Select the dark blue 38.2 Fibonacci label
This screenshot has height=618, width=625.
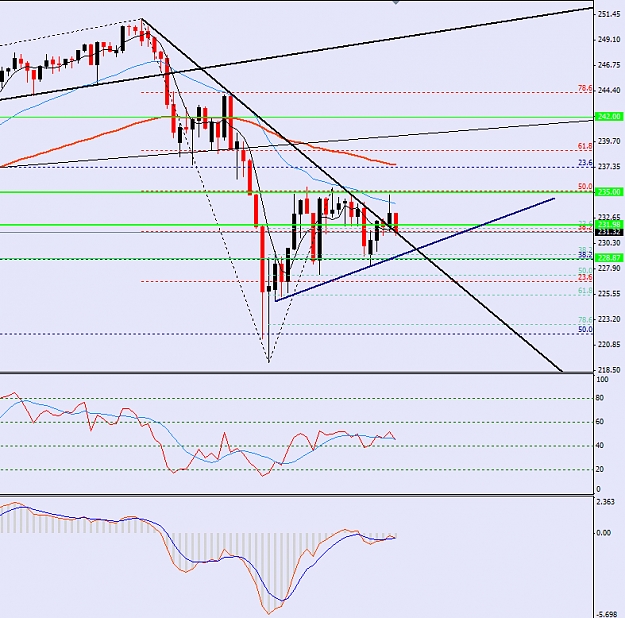(x=585, y=254)
